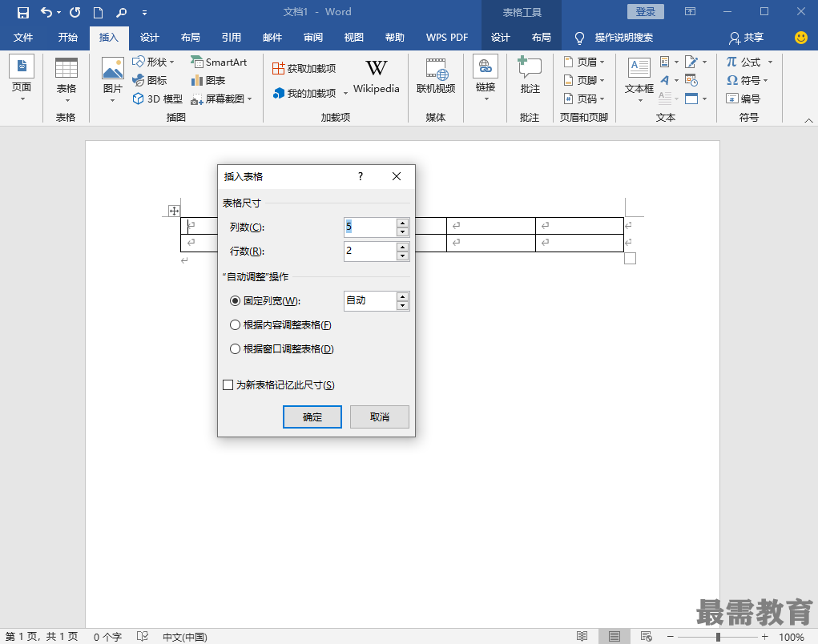Click the columns (列数) input field

click(x=370, y=227)
